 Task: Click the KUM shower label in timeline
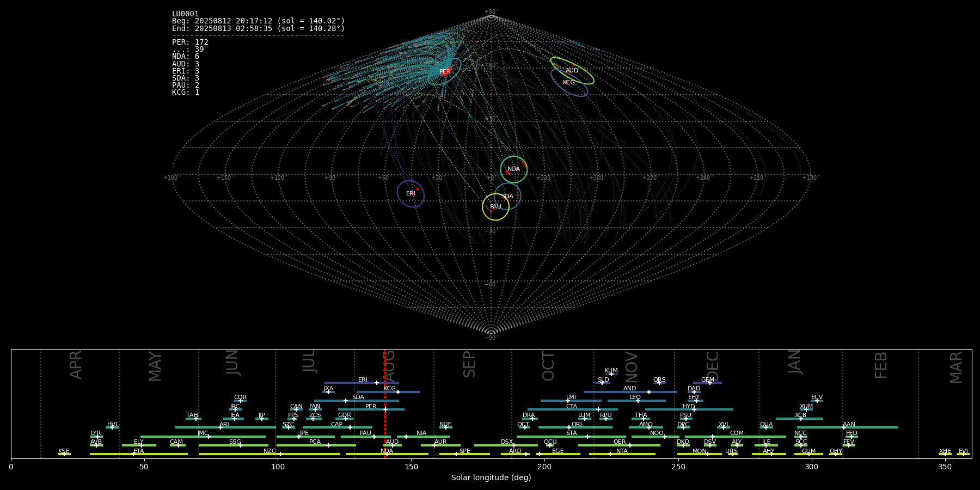[611, 371]
